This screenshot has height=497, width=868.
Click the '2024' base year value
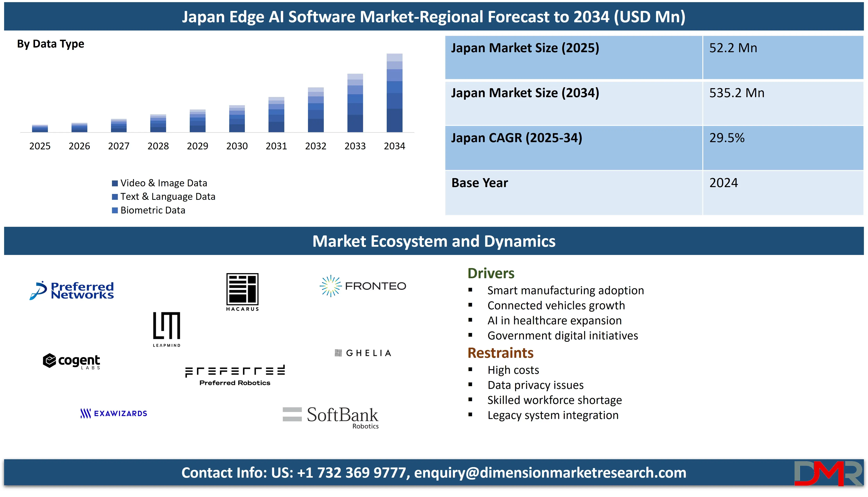[x=723, y=183]
